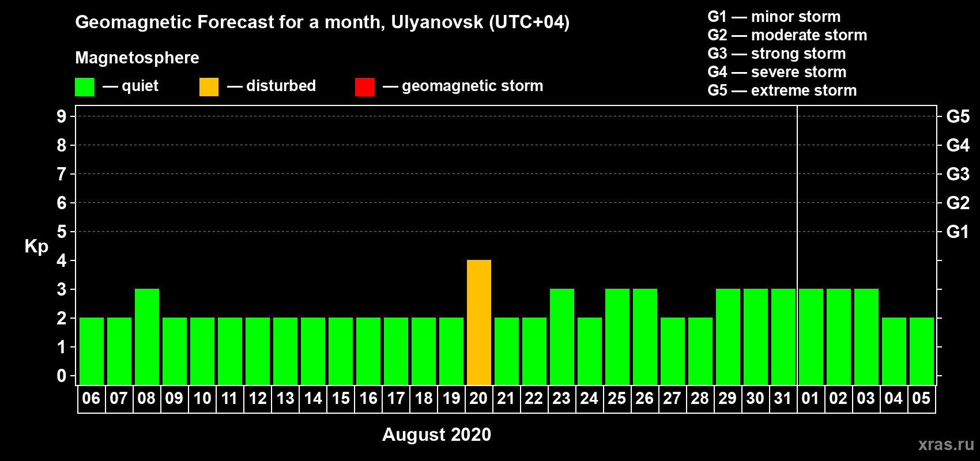Viewport: 980px width, 461px height.
Task: Click the date label '30'
Action: 755,398
